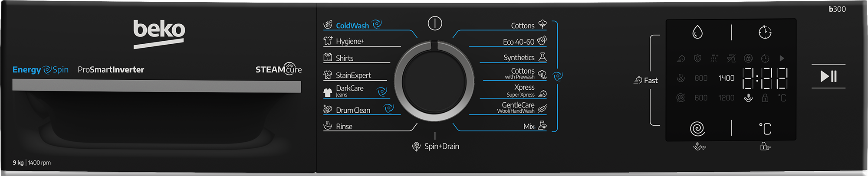Tap the spin speed spiral icon
This screenshot has height=176, width=868.
coord(697,128)
